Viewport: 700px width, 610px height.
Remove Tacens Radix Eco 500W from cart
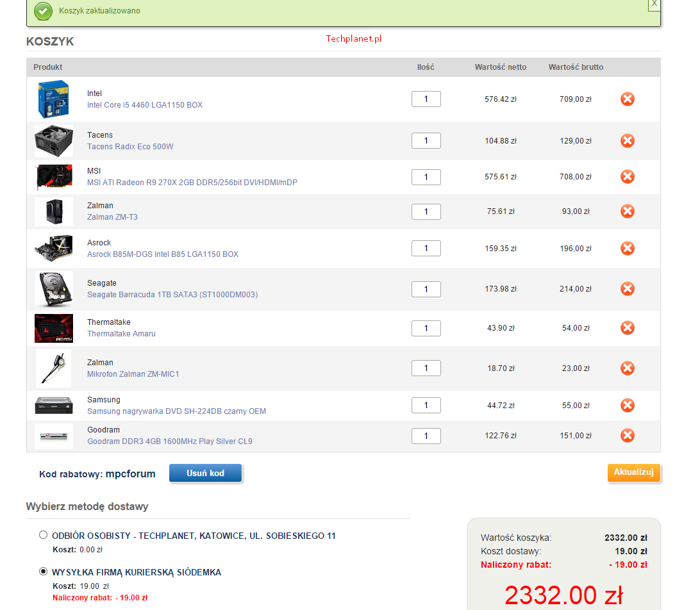tap(627, 140)
